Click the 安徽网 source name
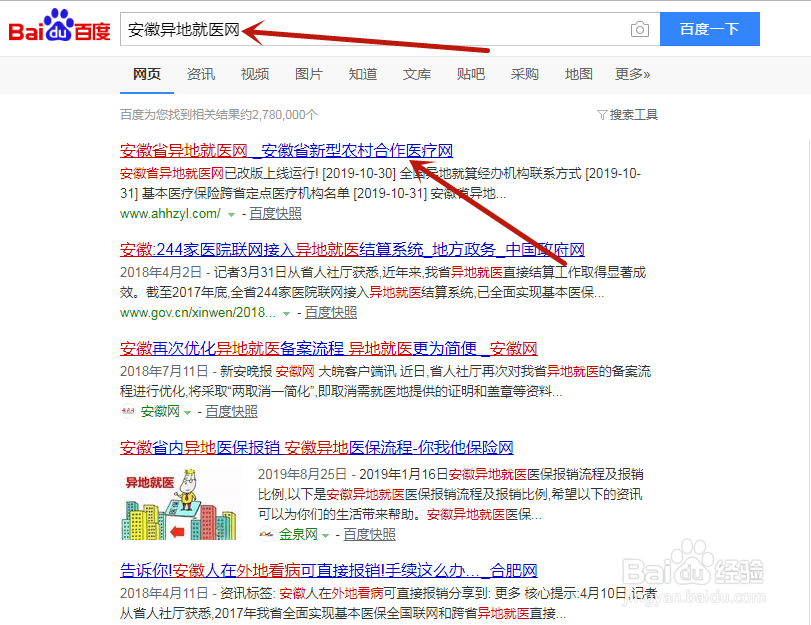Image resolution: width=811 pixels, height=625 pixels. tap(160, 411)
